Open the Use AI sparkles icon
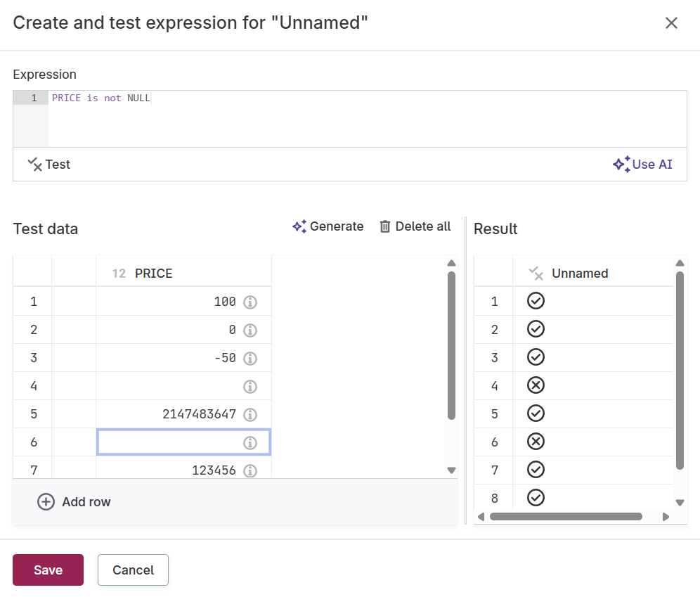Viewport: 700px width, 597px height. [621, 164]
